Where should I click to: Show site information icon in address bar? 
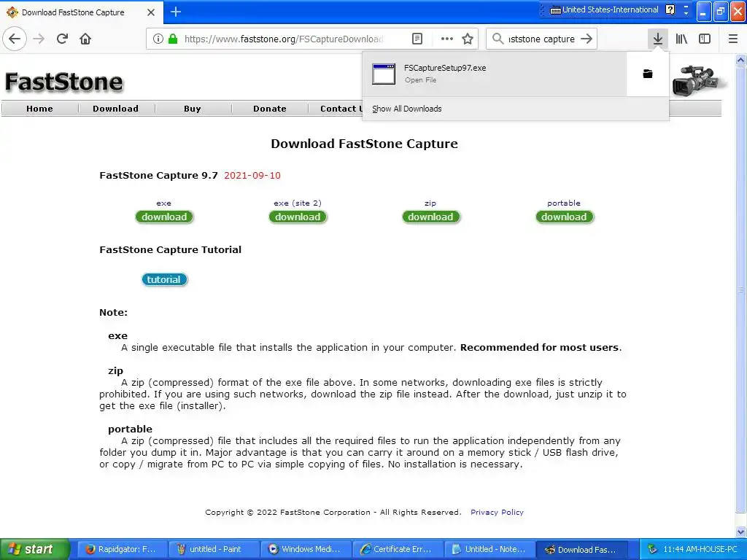tap(158, 39)
